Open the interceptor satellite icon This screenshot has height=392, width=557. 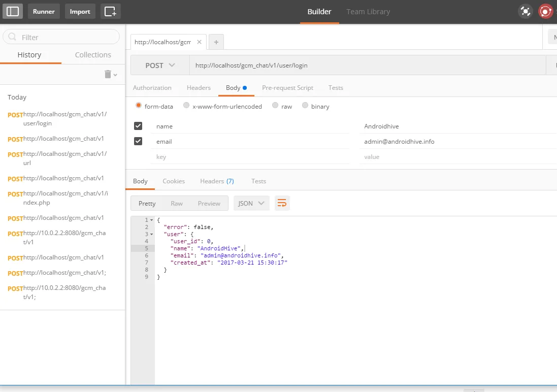[525, 11]
